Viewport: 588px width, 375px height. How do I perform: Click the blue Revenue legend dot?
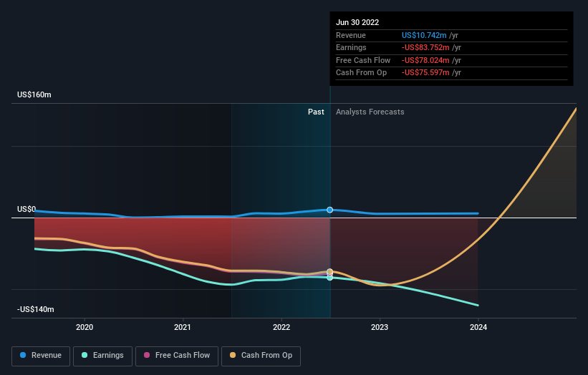23,355
